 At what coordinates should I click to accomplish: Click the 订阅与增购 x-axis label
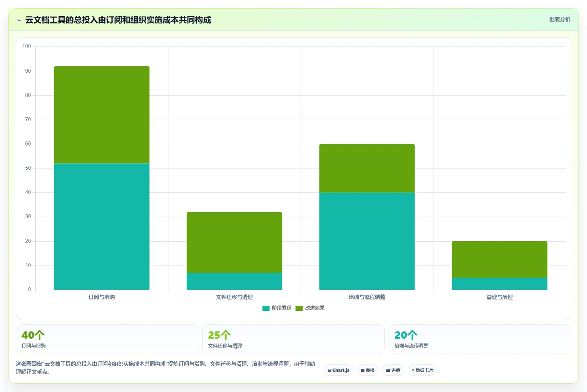[102, 297]
